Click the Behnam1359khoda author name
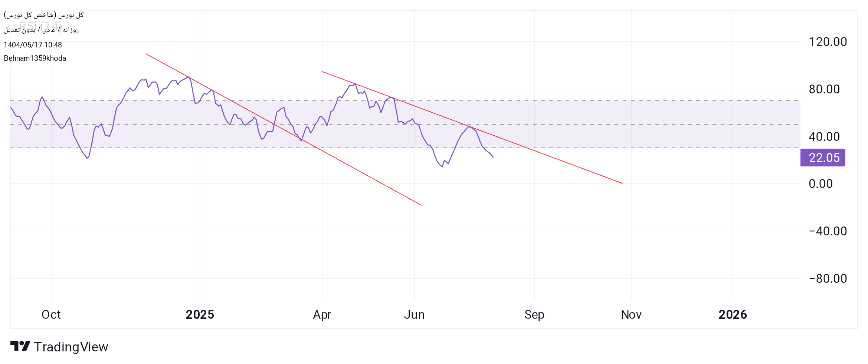868x364 pixels. coord(35,58)
